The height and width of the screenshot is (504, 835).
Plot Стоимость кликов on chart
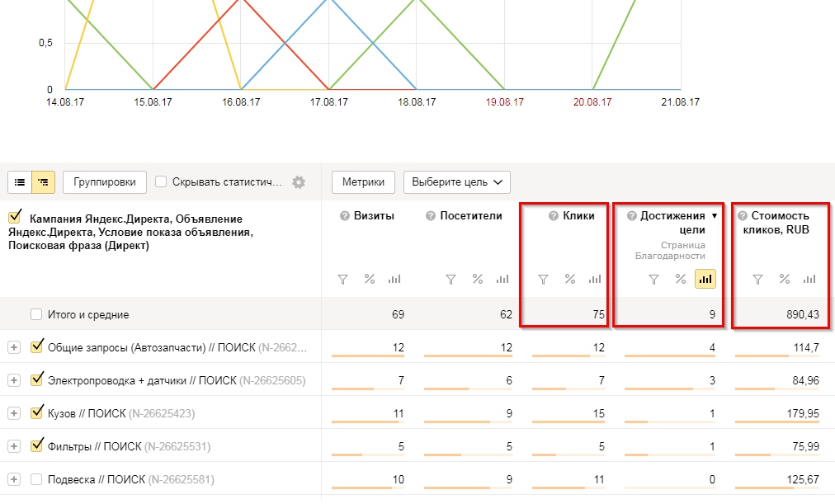(809, 280)
